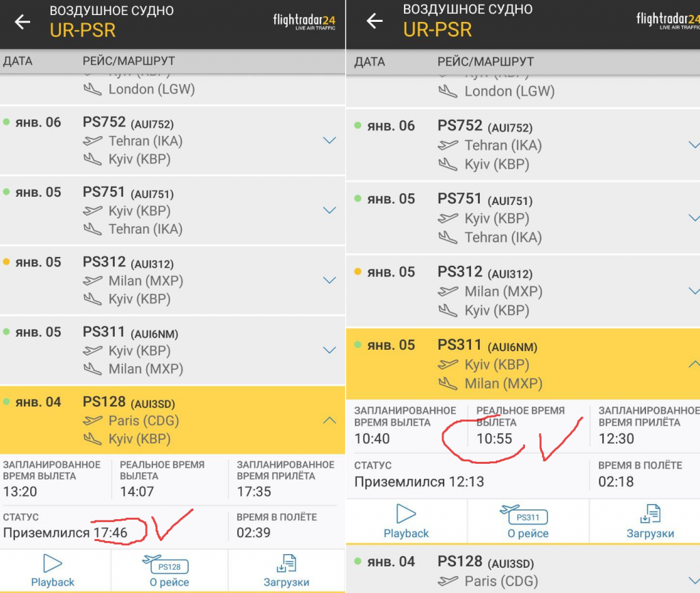
Task: Collapse the expanded PS311 row using its chevron
Action: [693, 364]
